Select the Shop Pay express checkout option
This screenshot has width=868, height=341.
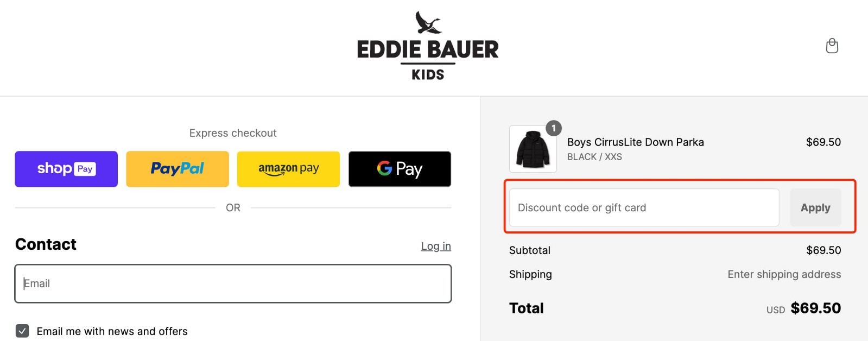[x=66, y=169]
